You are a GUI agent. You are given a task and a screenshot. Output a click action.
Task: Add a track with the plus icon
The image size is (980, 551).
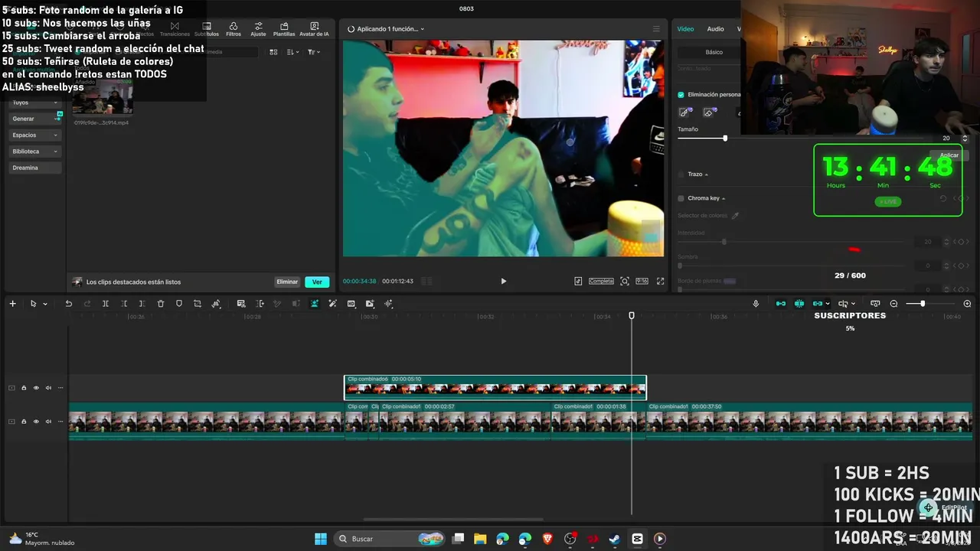tap(12, 304)
